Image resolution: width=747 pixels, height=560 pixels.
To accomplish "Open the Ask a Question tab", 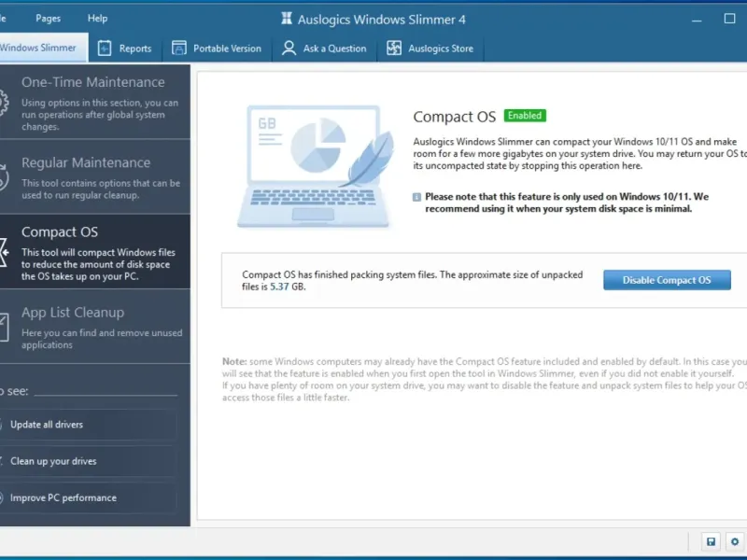I will point(324,49).
